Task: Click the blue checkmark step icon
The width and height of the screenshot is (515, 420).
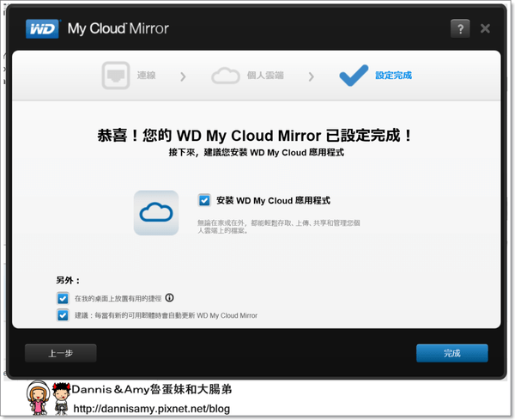Action: pos(354,76)
